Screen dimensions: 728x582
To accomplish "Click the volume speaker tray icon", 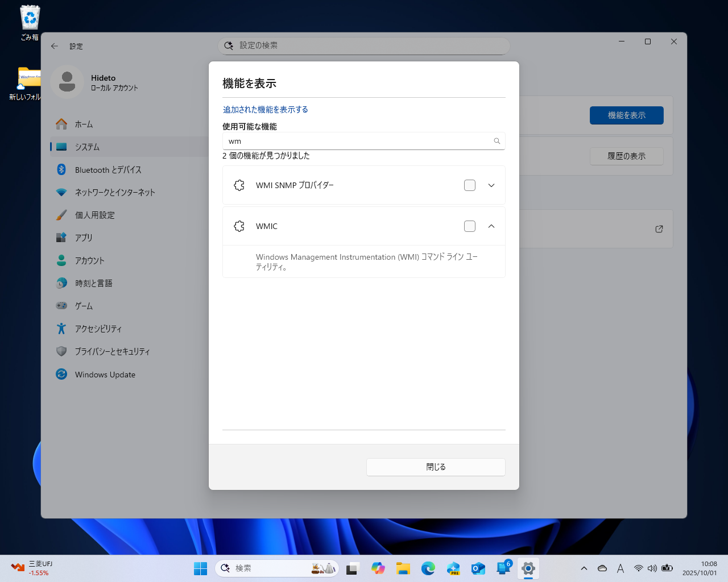I will pos(652,568).
